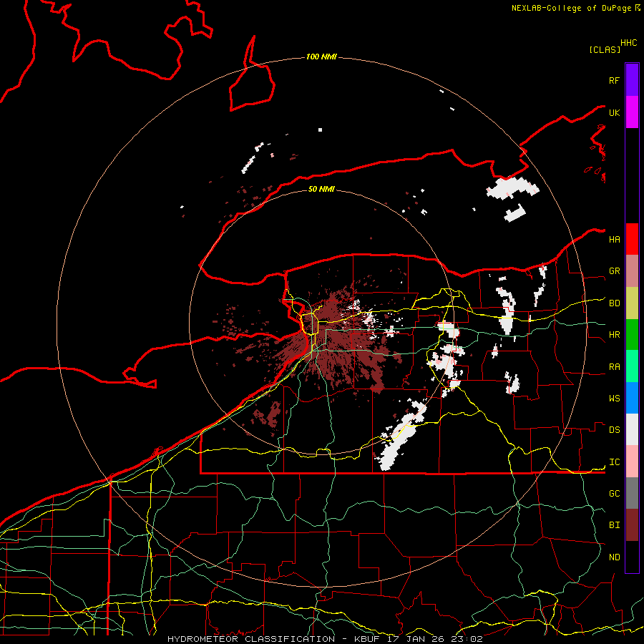Click the 17 JAN 26 date text
This screenshot has height=644, width=644.
(416, 639)
